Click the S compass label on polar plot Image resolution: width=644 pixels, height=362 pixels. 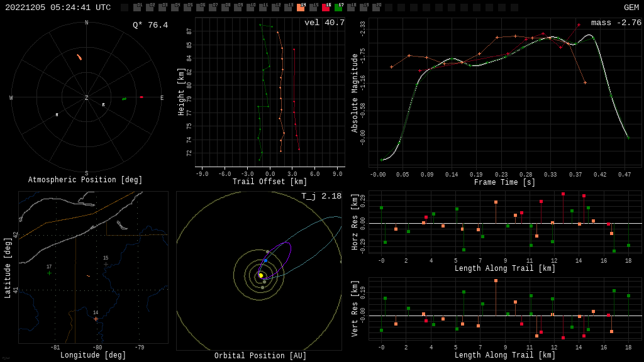[86, 173]
